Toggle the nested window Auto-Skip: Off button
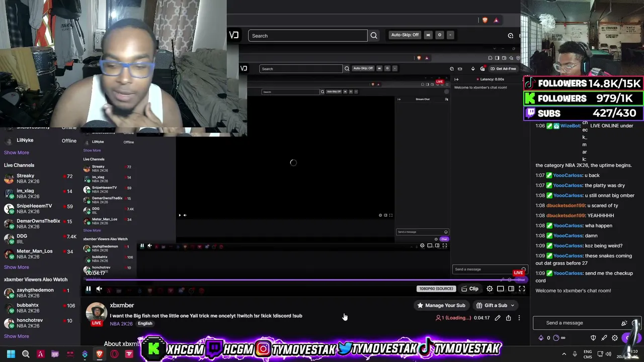Image resolution: width=644 pixels, height=362 pixels. tap(363, 68)
